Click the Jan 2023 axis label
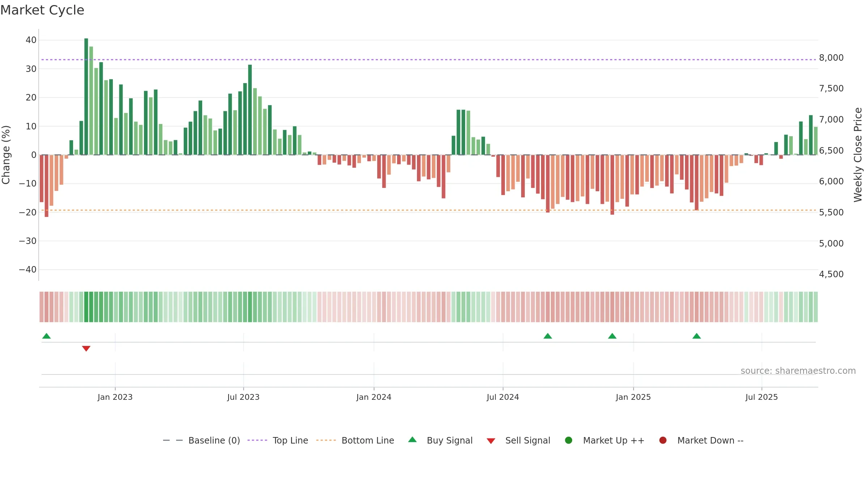Screen dimensions: 868x488 coord(115,397)
